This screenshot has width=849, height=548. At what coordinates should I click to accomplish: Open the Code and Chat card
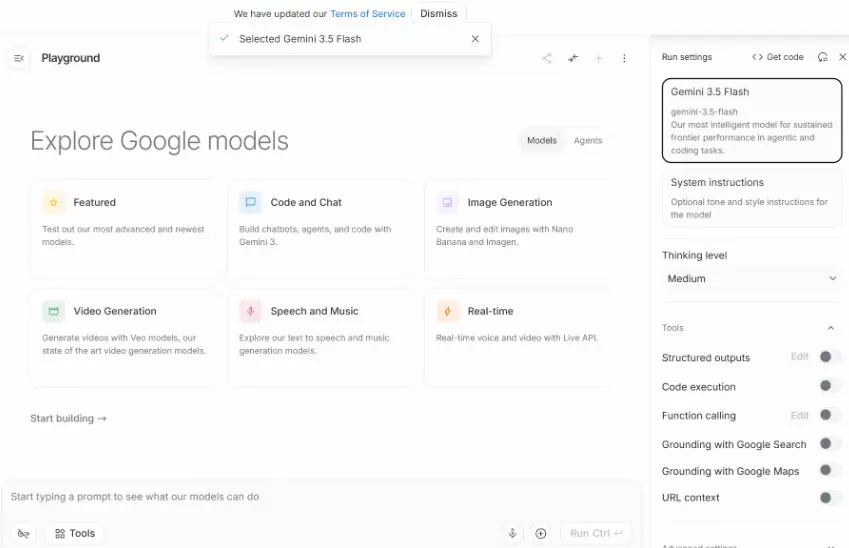[x=322, y=229]
